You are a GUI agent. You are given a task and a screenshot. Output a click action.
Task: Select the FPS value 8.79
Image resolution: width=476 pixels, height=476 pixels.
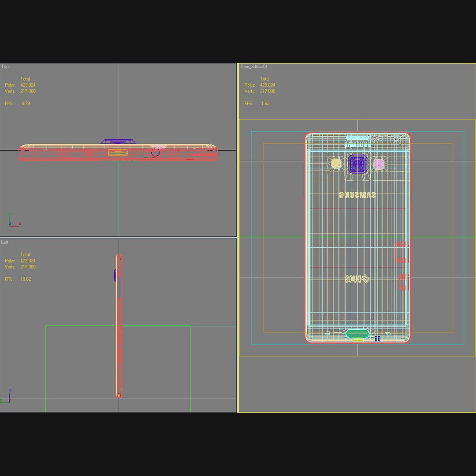[x=26, y=104]
